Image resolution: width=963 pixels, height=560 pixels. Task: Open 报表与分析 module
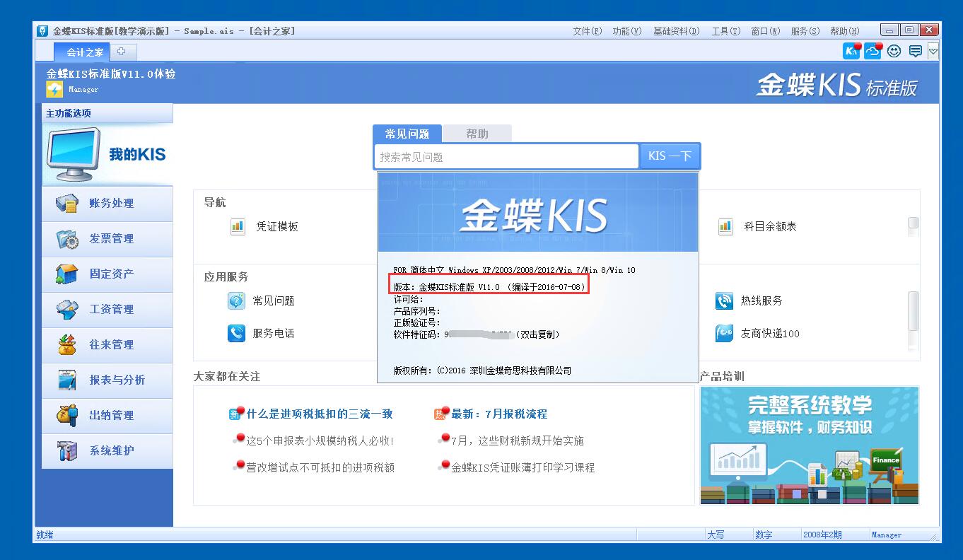(107, 380)
